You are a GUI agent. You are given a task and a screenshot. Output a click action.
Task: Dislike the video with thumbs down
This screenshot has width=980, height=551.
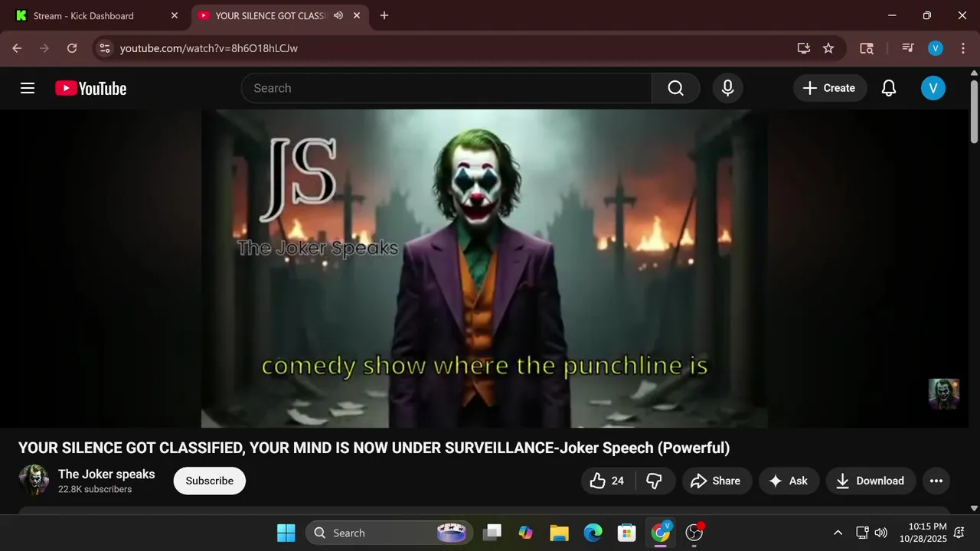point(655,481)
